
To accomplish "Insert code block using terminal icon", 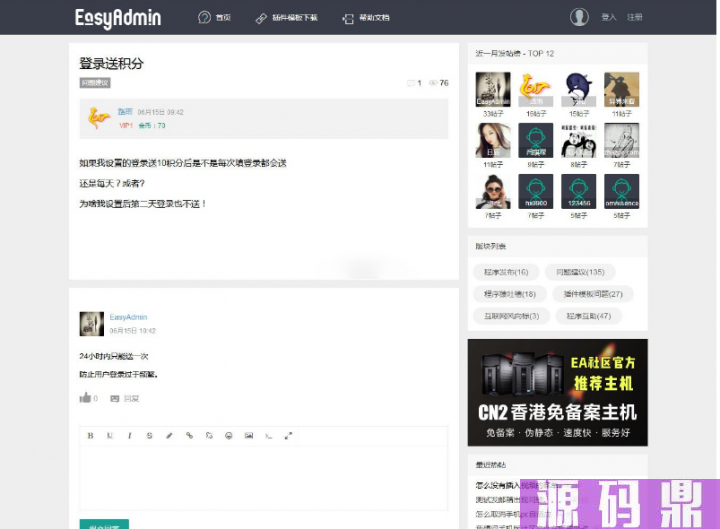I will pos(269,435).
